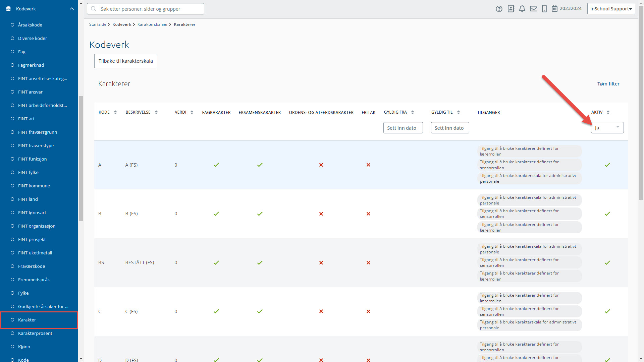Click the Ordens- og atferdskarakter cross in row C
644x362 pixels.
321,311
